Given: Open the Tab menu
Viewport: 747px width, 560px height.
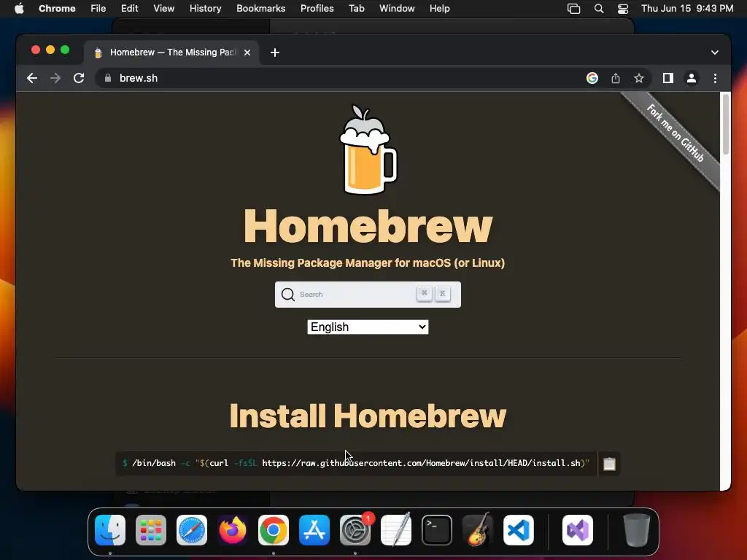Looking at the screenshot, I should 356,9.
